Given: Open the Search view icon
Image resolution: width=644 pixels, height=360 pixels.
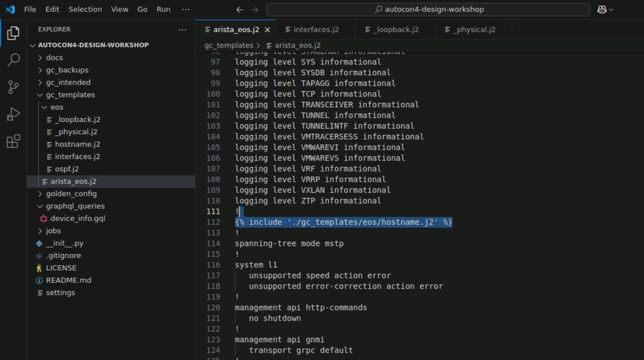Looking at the screenshot, I should coord(13,60).
